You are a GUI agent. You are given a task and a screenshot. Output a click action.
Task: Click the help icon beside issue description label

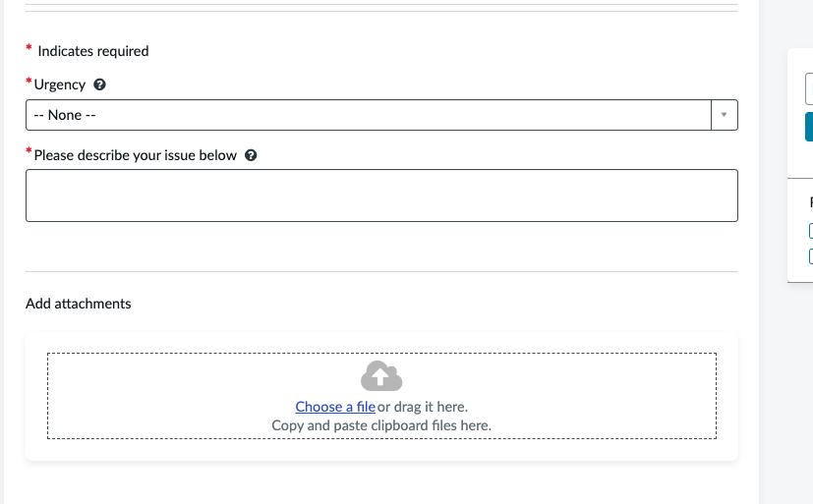click(251, 155)
